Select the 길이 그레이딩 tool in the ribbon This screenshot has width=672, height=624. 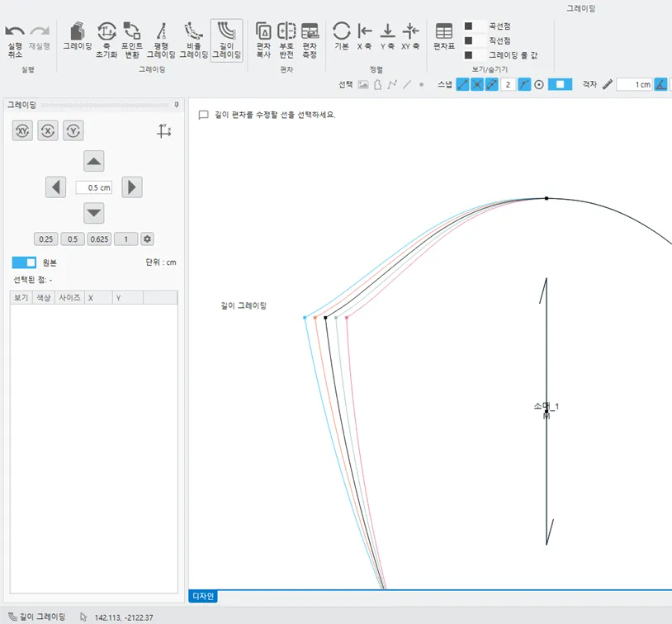227,40
